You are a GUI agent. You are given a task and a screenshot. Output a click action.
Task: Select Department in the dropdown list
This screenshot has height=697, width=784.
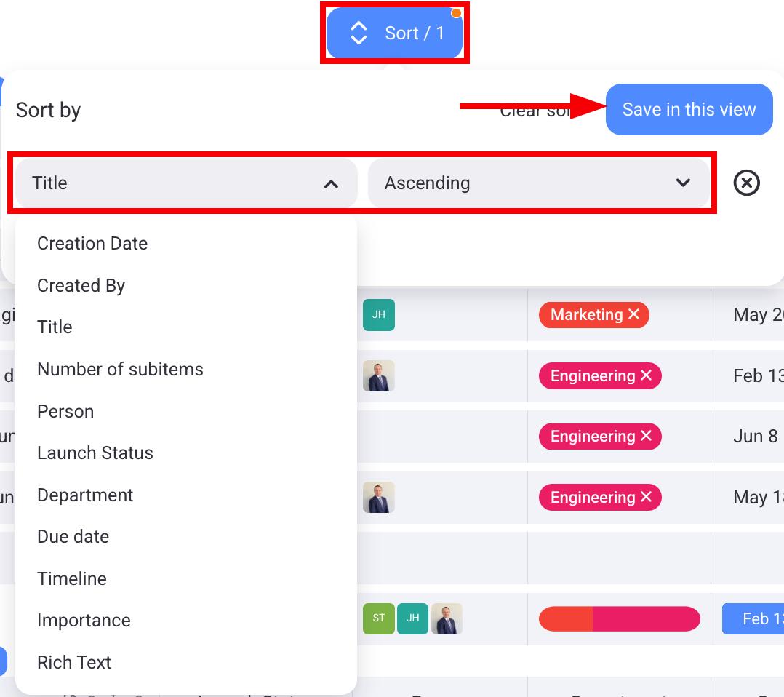pyautogui.click(x=85, y=495)
